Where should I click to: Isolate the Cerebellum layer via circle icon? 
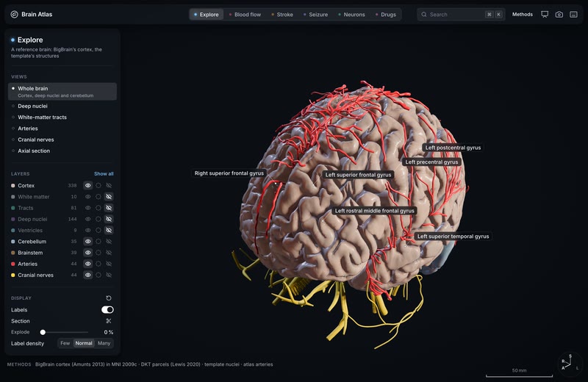[98, 242]
